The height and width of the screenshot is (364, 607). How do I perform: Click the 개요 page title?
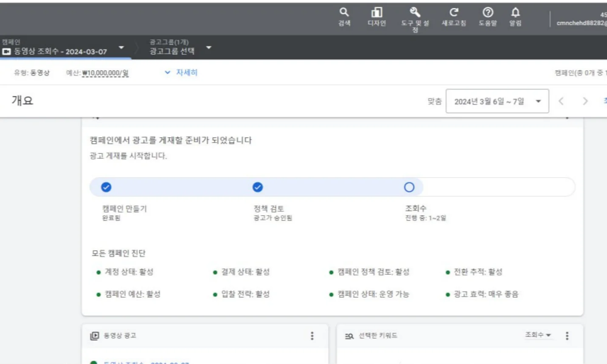22,101
